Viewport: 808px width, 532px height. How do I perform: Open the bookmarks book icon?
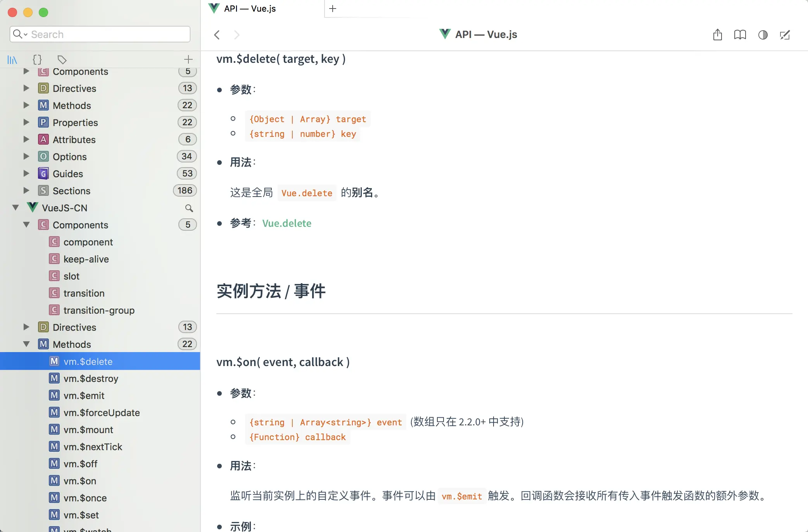click(x=740, y=35)
